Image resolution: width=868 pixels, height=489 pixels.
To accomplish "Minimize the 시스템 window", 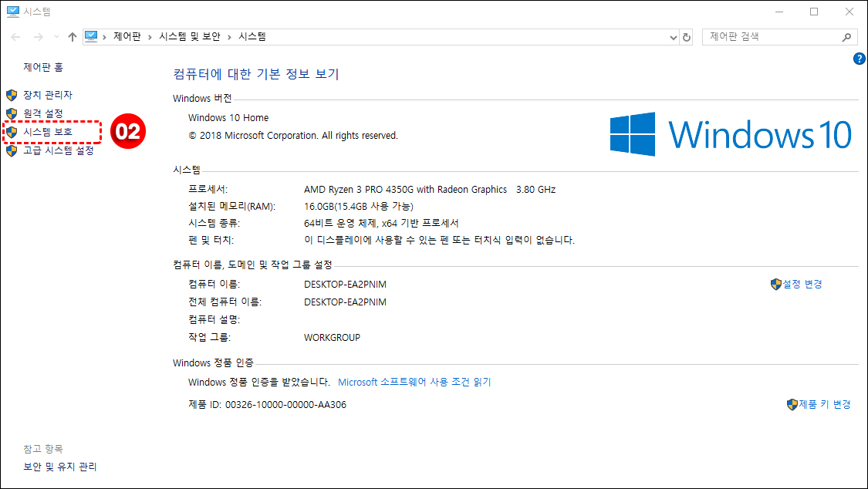I will pyautogui.click(x=778, y=12).
